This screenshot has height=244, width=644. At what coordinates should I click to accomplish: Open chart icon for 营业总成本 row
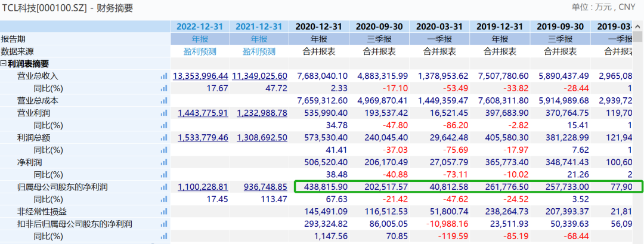[x=165, y=101]
